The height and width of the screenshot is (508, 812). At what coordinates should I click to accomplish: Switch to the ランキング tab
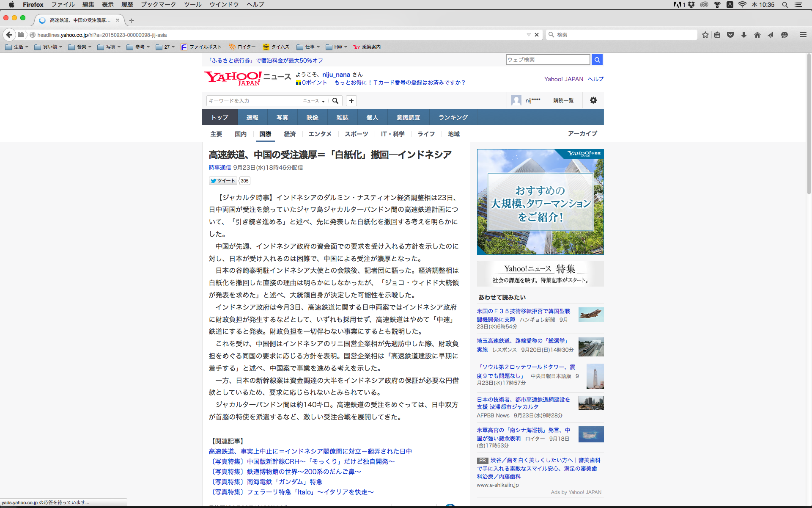pyautogui.click(x=453, y=117)
